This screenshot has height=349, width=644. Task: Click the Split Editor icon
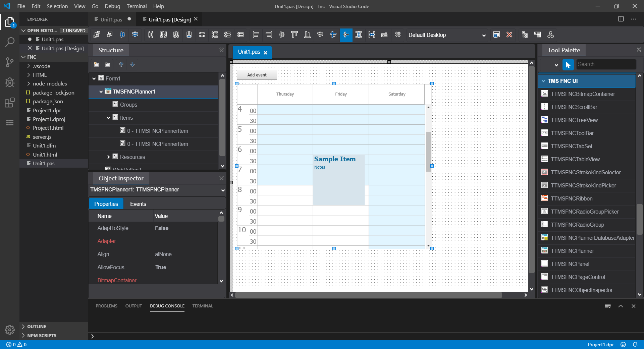click(x=621, y=19)
